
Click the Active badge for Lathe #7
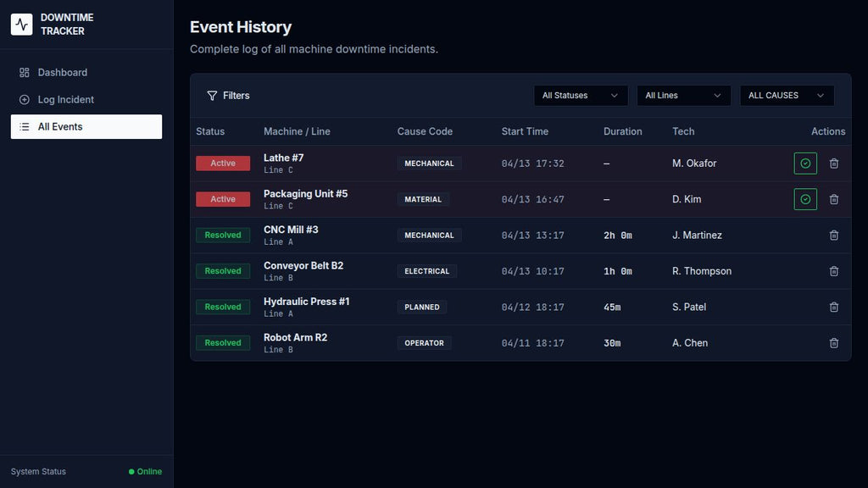223,164
